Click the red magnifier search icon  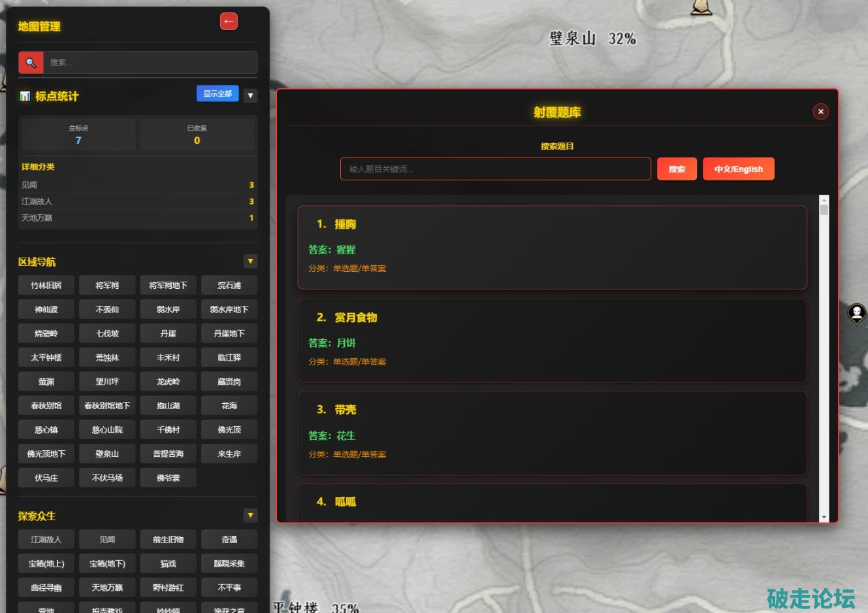31,63
